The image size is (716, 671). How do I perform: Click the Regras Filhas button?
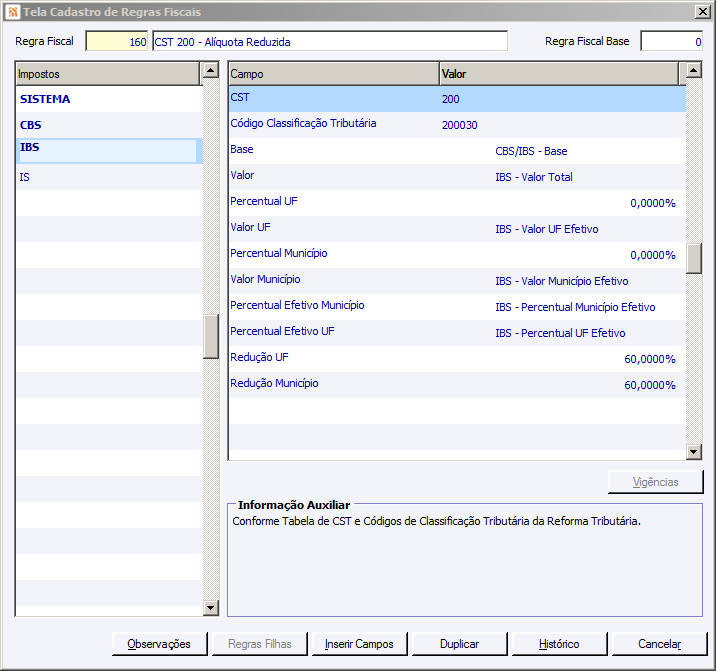tap(259, 644)
